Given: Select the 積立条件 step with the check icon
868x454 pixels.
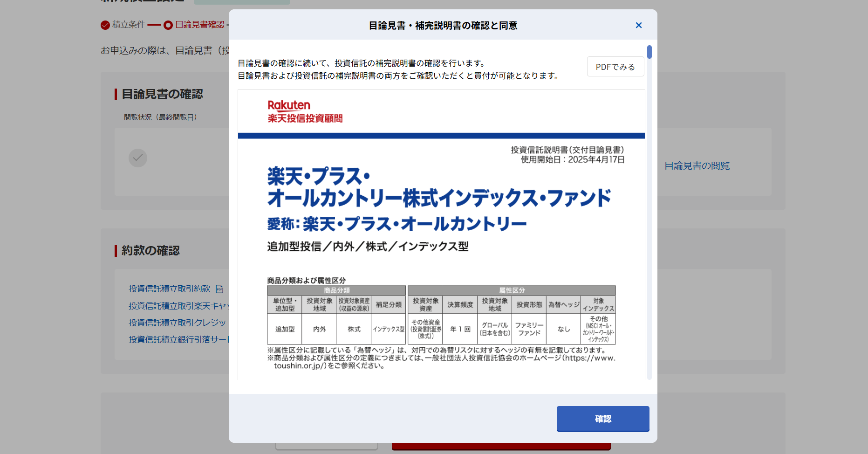Looking at the screenshot, I should pos(123,25).
